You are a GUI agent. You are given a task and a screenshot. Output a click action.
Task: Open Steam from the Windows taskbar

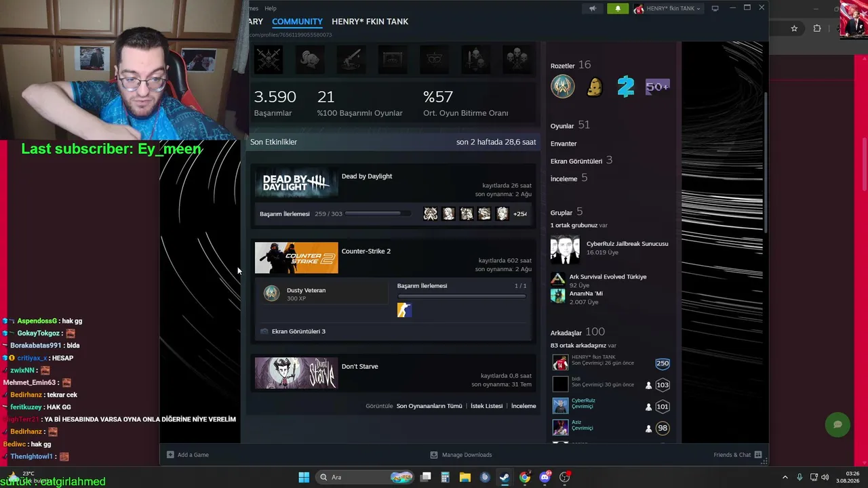point(505,477)
